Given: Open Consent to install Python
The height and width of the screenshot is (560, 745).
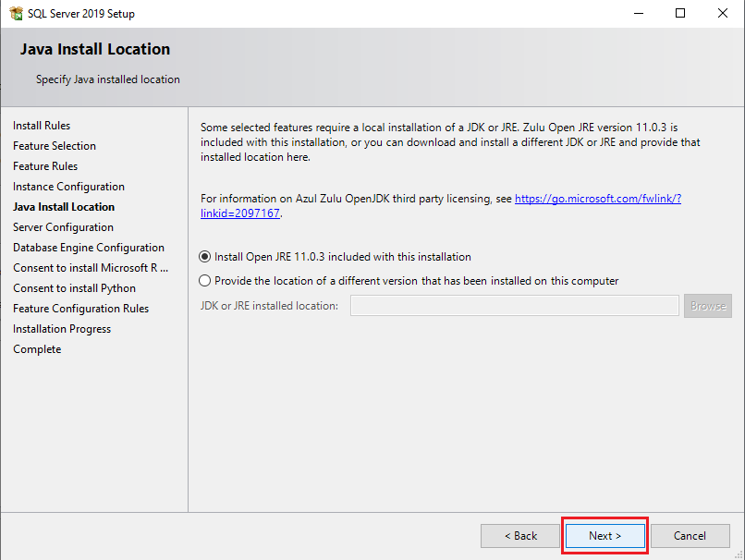Looking at the screenshot, I should coord(74,287).
